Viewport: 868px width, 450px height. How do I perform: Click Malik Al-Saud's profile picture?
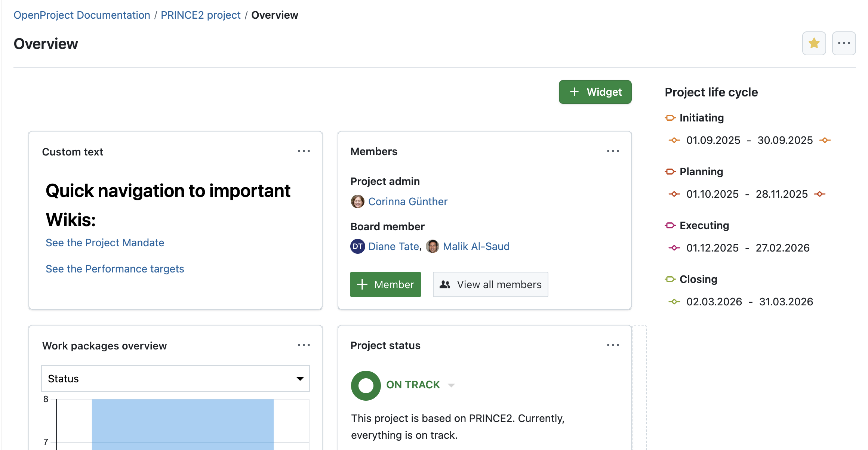click(432, 246)
